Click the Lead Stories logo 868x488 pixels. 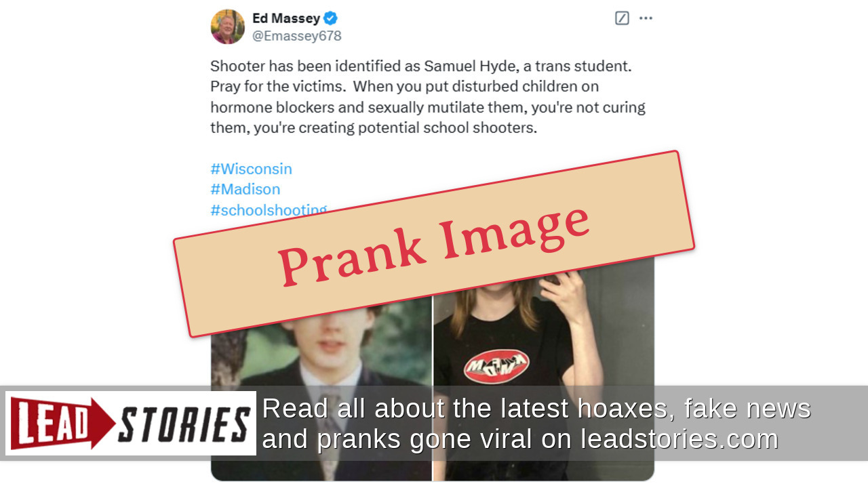pos(131,423)
